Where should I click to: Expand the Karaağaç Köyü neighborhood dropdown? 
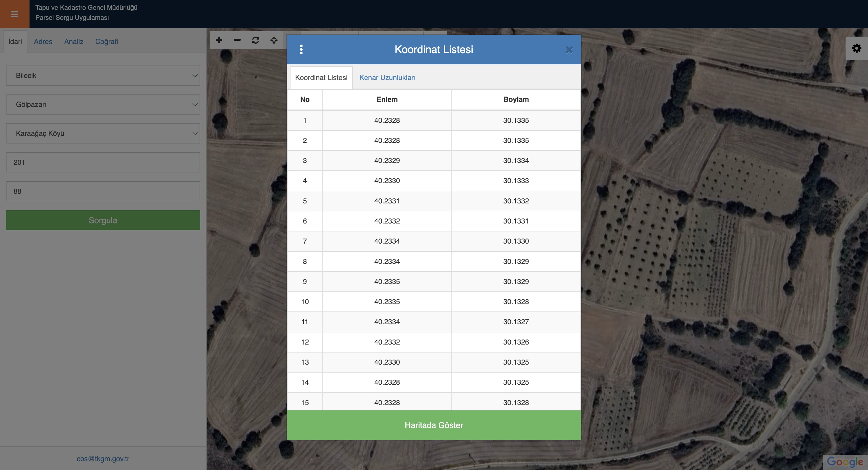pyautogui.click(x=103, y=133)
